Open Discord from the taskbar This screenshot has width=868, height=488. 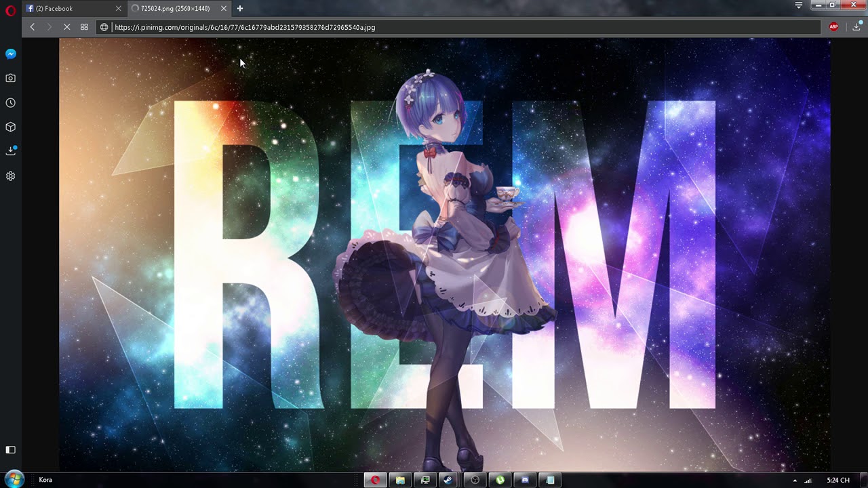coord(525,480)
